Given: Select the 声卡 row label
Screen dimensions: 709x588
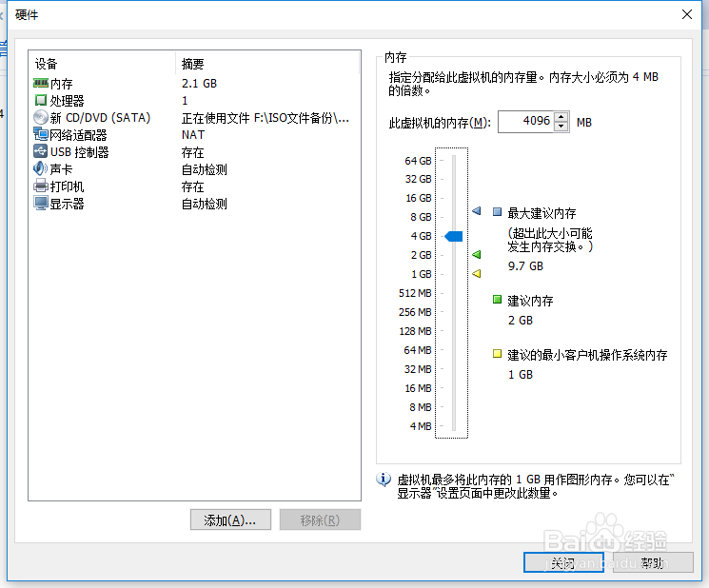Looking at the screenshot, I should pyautogui.click(x=62, y=169).
